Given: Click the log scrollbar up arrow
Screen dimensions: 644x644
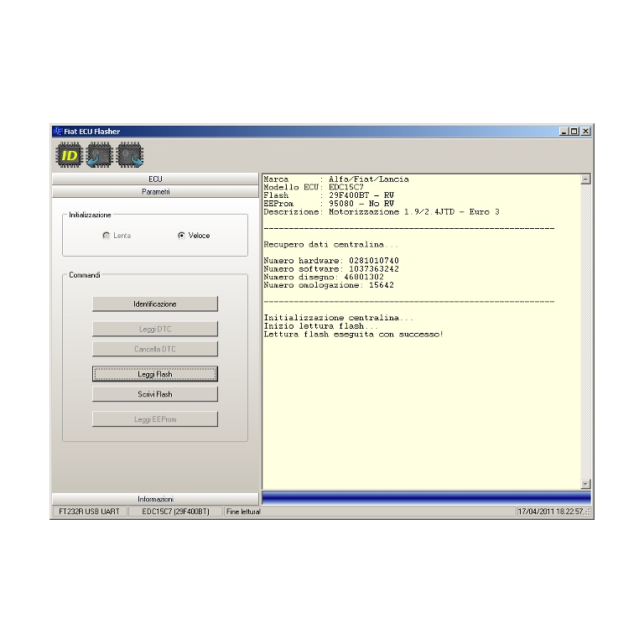Looking at the screenshot, I should tap(585, 179).
